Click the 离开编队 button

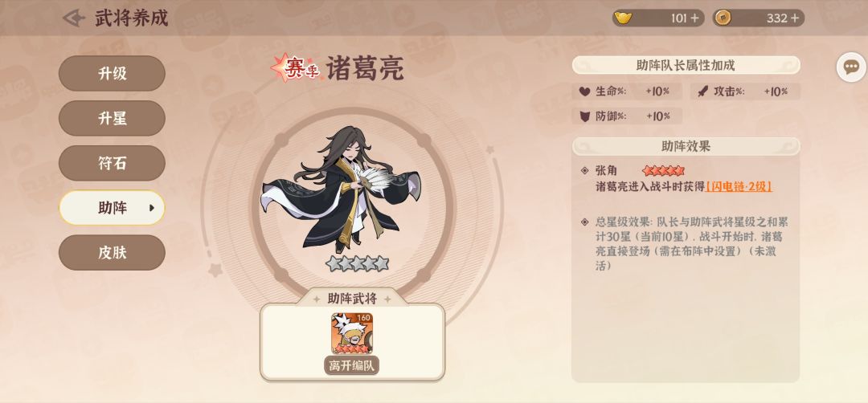[352, 365]
